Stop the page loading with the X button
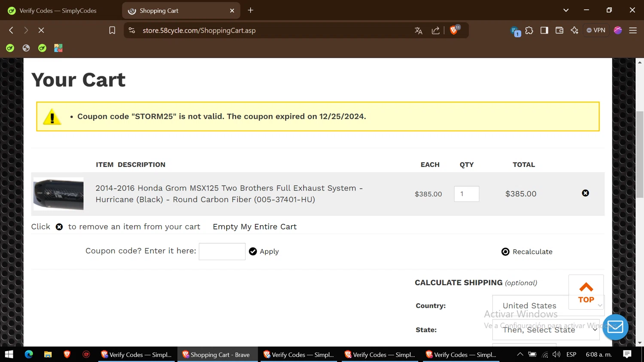644x362 pixels. 41,30
